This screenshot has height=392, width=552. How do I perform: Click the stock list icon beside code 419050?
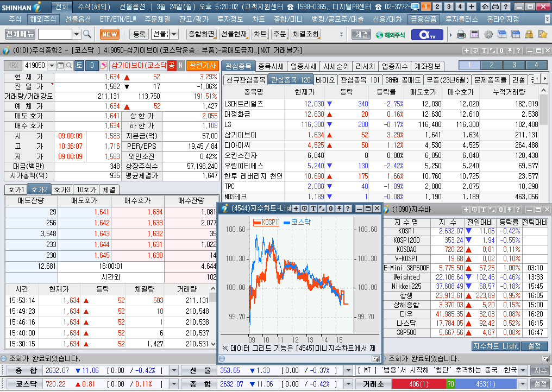point(60,66)
